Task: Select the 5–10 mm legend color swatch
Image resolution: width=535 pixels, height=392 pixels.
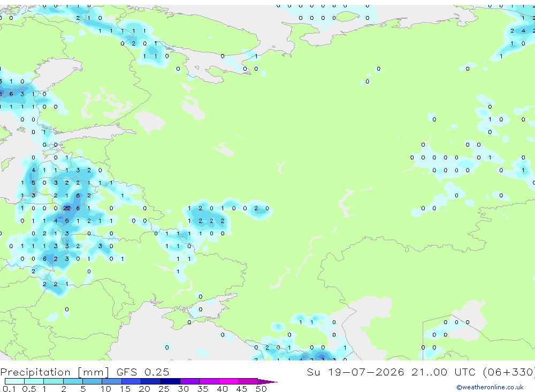Action: [93, 381]
